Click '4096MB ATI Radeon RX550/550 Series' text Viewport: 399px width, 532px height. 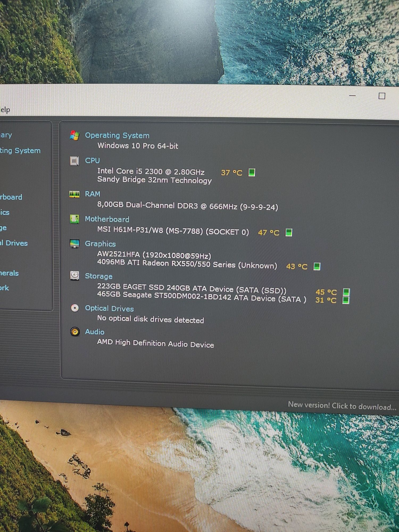187,264
